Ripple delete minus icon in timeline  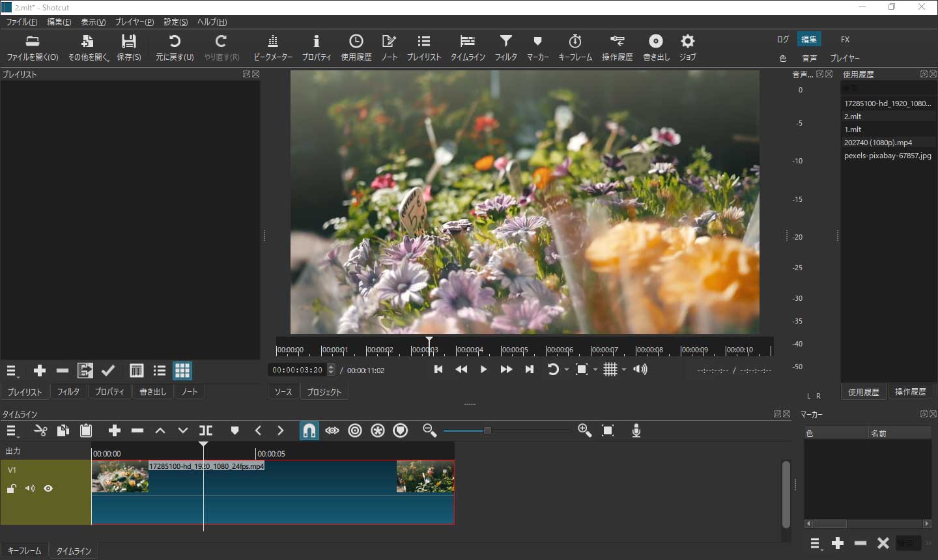[137, 430]
